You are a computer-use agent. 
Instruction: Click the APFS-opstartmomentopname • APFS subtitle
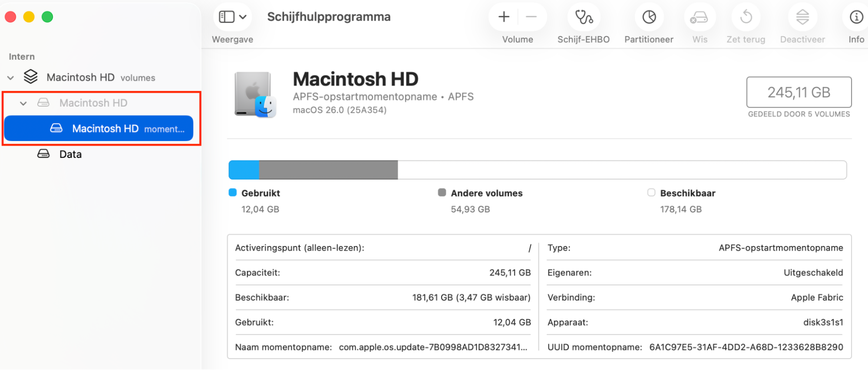coord(383,97)
